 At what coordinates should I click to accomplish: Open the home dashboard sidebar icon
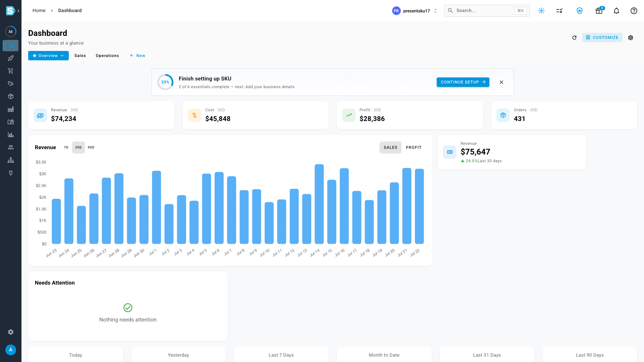tap(11, 46)
